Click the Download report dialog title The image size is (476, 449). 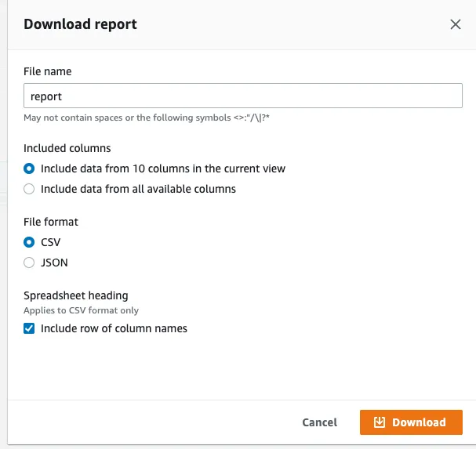point(80,24)
